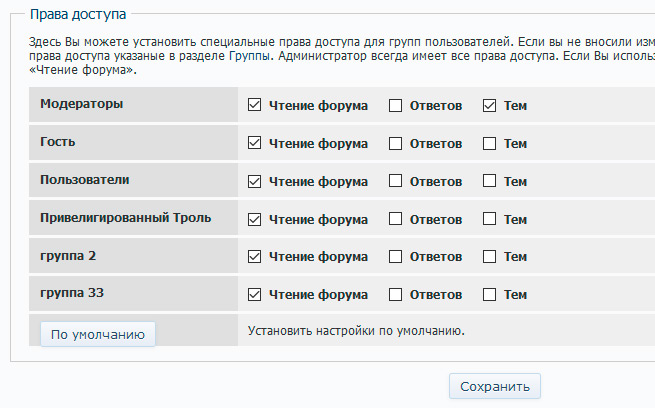Enable Тем for группа 33
The width and height of the screenshot is (655, 408).
tap(489, 295)
